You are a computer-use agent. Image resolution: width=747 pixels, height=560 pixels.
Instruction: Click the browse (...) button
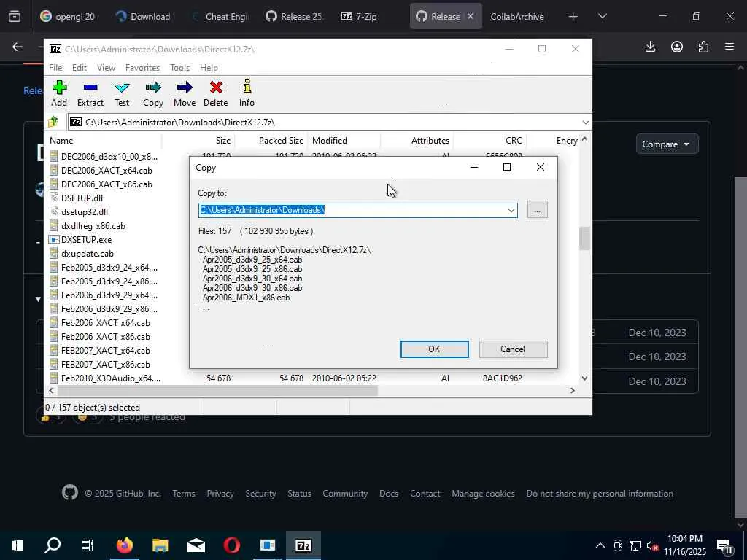(x=538, y=209)
